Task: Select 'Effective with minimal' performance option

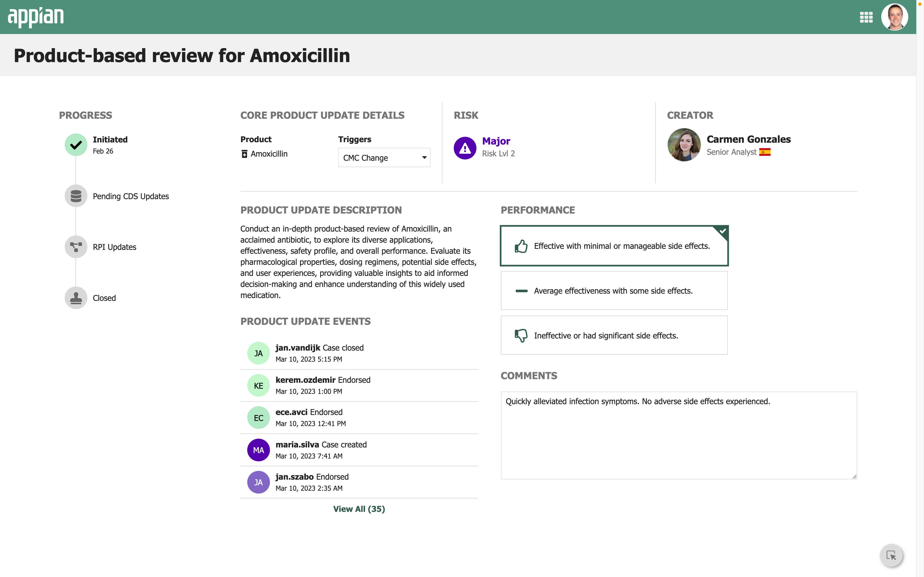Action: (614, 246)
